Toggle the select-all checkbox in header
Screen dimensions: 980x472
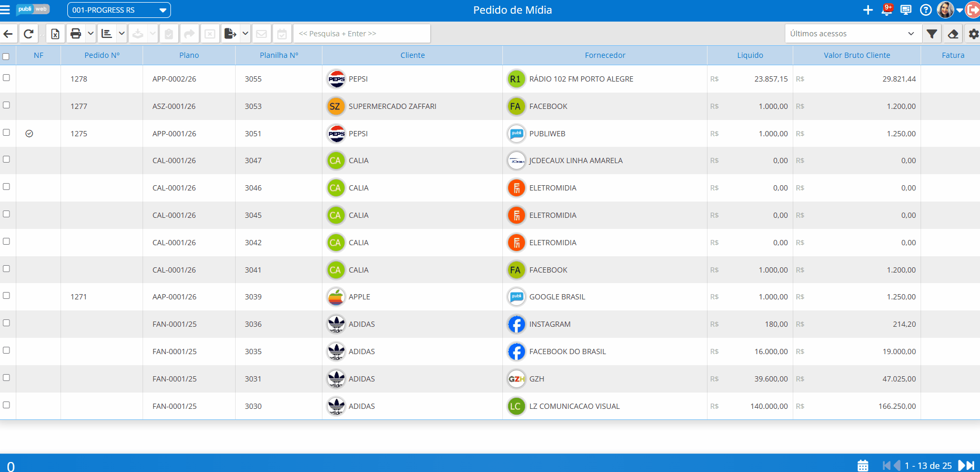6,56
